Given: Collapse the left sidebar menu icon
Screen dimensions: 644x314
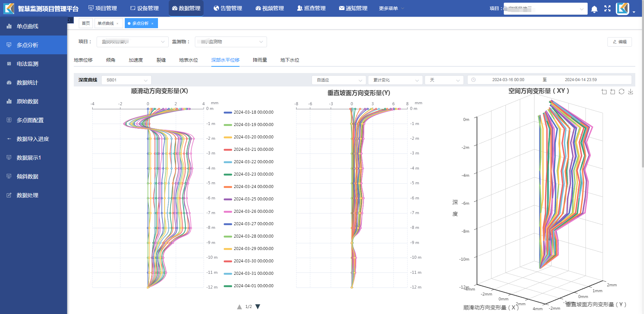Looking at the screenshot, I should (x=70, y=20).
